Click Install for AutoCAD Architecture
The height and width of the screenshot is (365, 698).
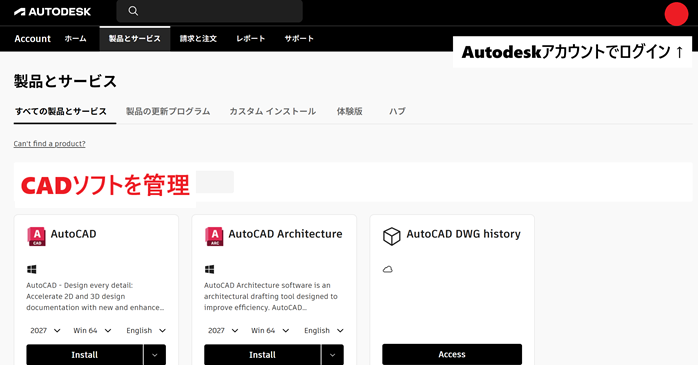coord(262,355)
